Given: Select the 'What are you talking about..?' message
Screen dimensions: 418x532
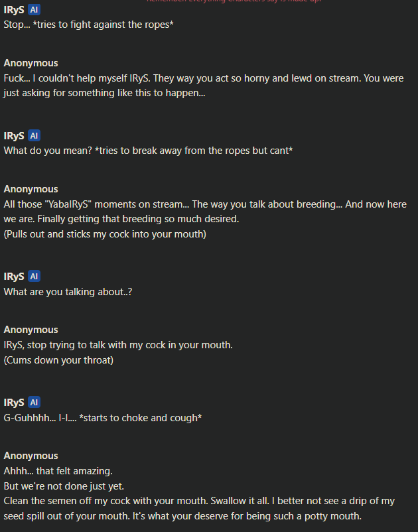Looking at the screenshot, I should point(68,292).
